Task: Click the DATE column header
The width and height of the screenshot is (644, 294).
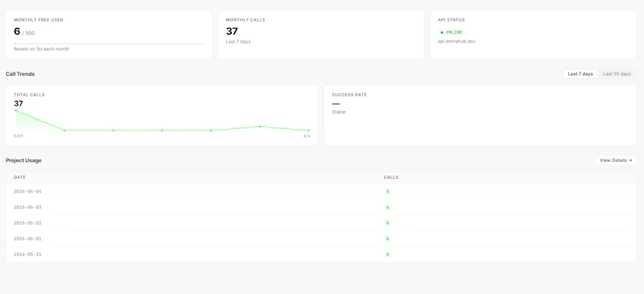Action: pos(19,177)
